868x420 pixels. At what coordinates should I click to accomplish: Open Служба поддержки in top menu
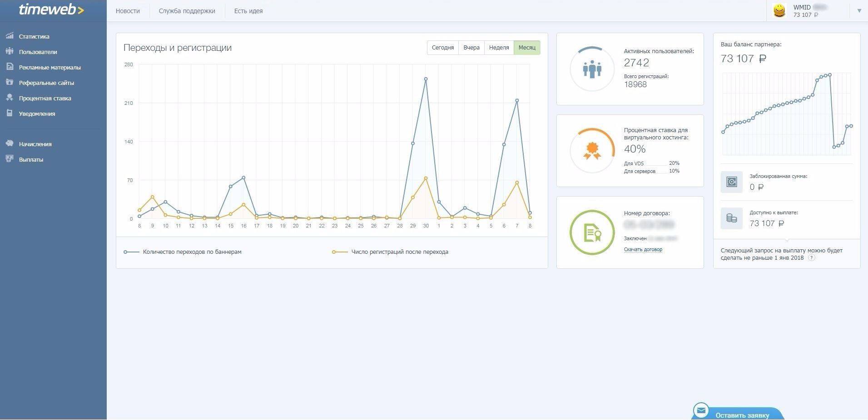point(187,11)
